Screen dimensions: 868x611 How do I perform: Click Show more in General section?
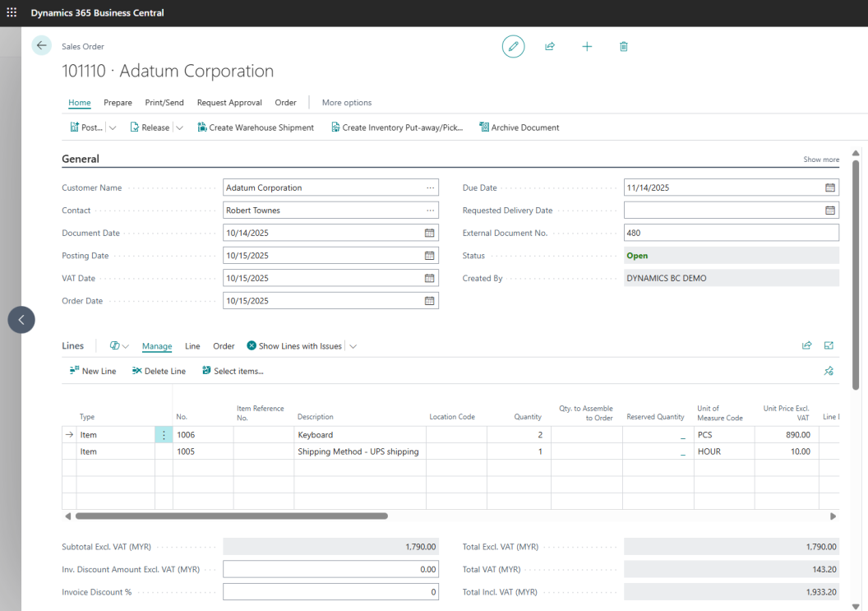click(x=821, y=160)
